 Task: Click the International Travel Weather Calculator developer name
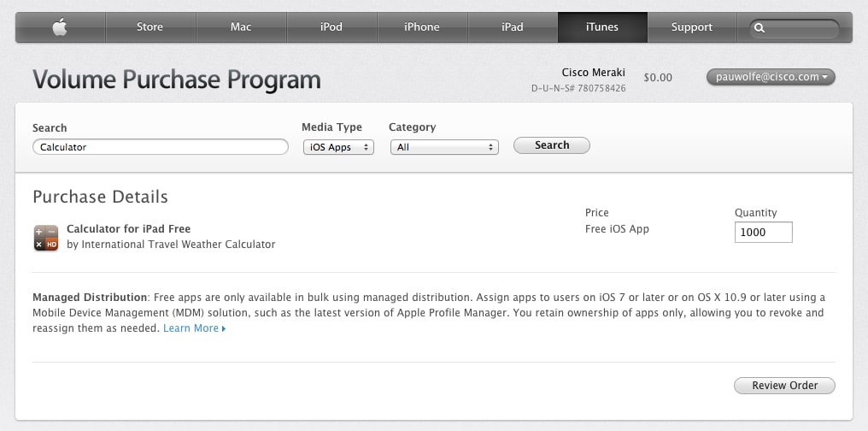click(179, 245)
